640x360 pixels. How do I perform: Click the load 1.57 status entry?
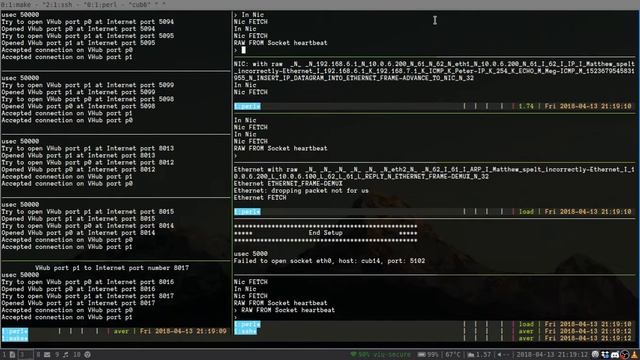click(479, 355)
